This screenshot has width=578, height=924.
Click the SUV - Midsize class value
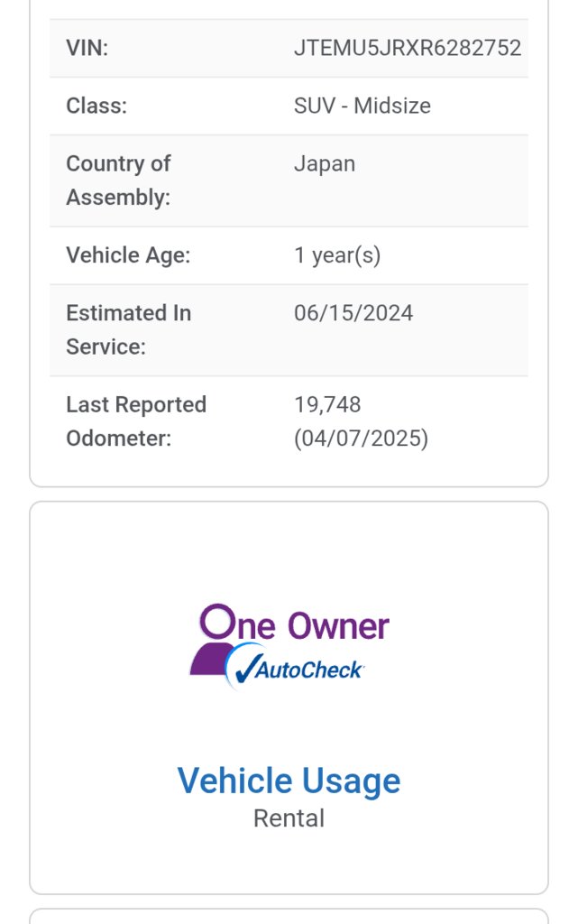[x=362, y=106]
